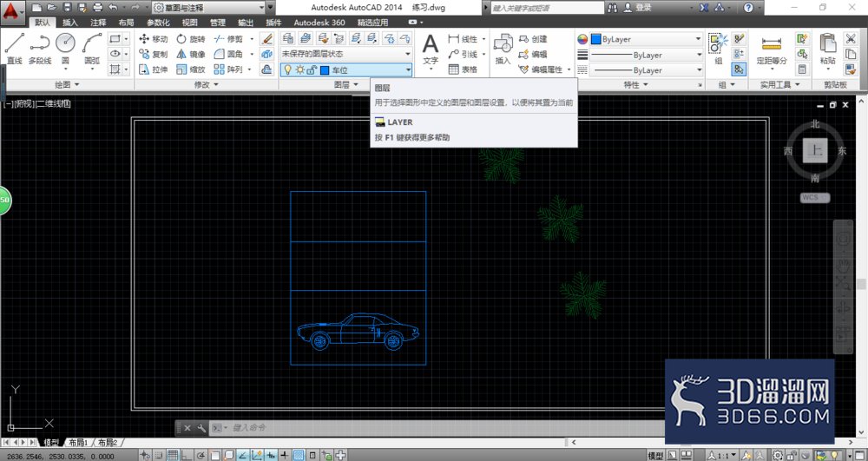868x461 pixels.
Task: Open the ByLayer linetype dropdown
Action: pos(646,70)
